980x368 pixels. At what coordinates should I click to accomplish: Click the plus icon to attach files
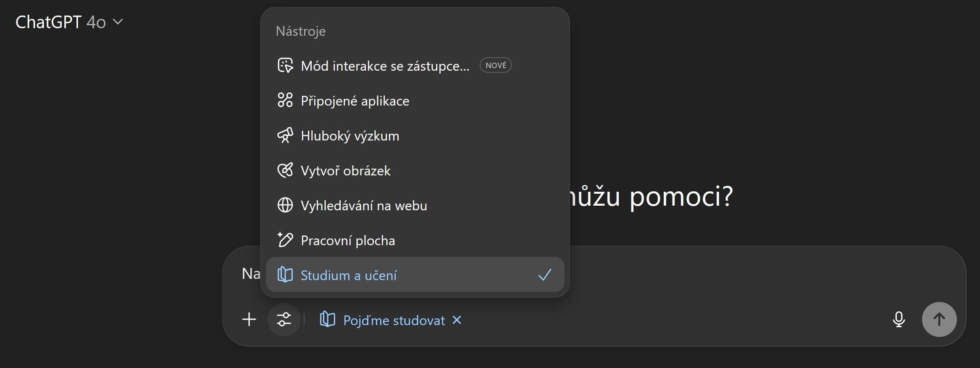[x=249, y=320]
